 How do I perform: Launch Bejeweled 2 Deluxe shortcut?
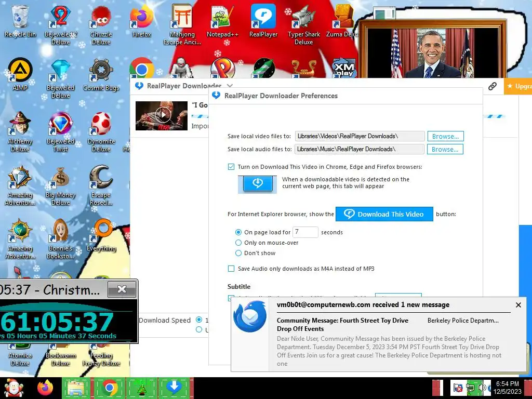60,24
